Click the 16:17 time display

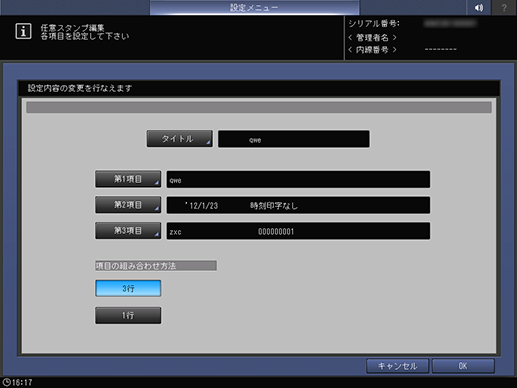22,382
